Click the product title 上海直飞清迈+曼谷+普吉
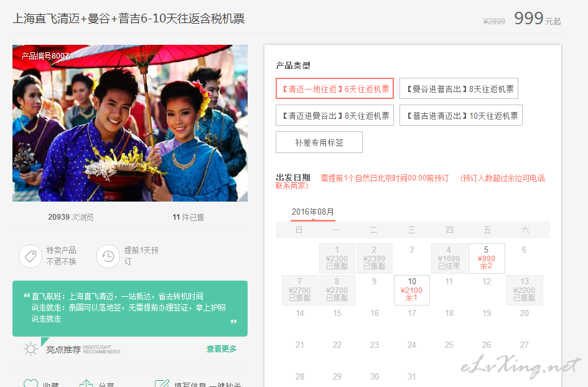The width and height of the screenshot is (588, 387). coord(129,19)
